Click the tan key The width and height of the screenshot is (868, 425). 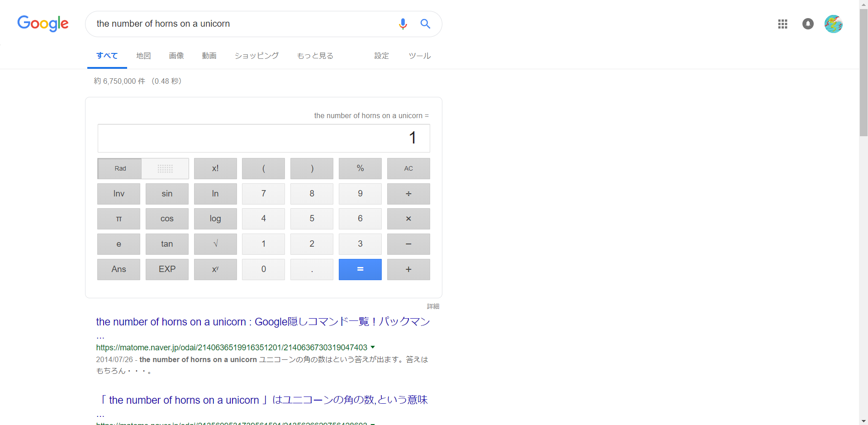pos(167,244)
